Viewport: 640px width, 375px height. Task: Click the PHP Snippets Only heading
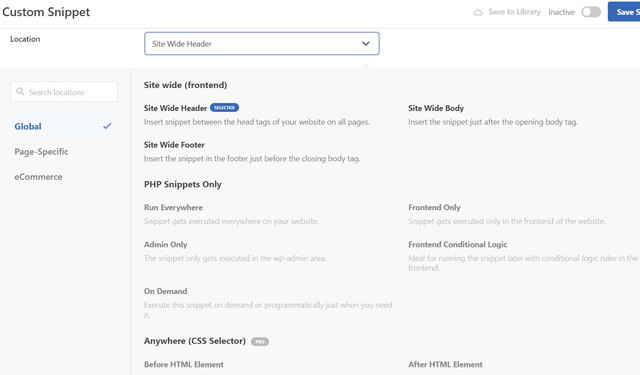click(182, 184)
